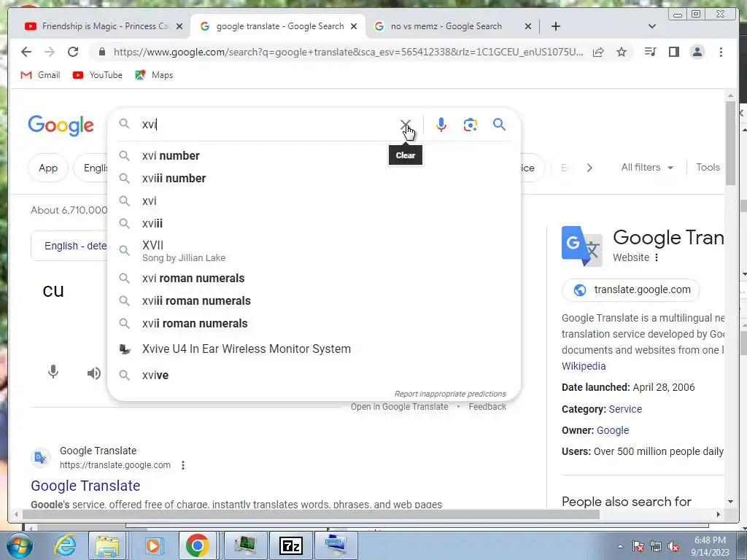Open All filters dropdown
The image size is (747, 560).
pyautogui.click(x=647, y=168)
